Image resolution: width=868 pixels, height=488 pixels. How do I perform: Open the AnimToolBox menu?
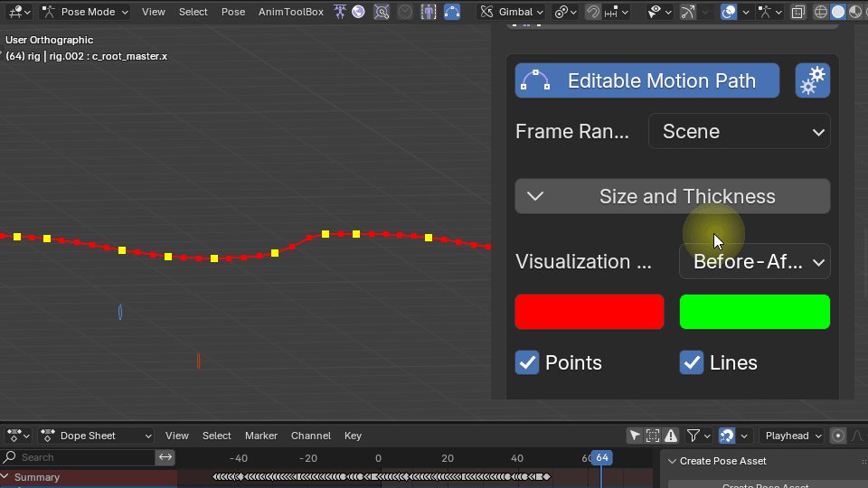coord(290,12)
